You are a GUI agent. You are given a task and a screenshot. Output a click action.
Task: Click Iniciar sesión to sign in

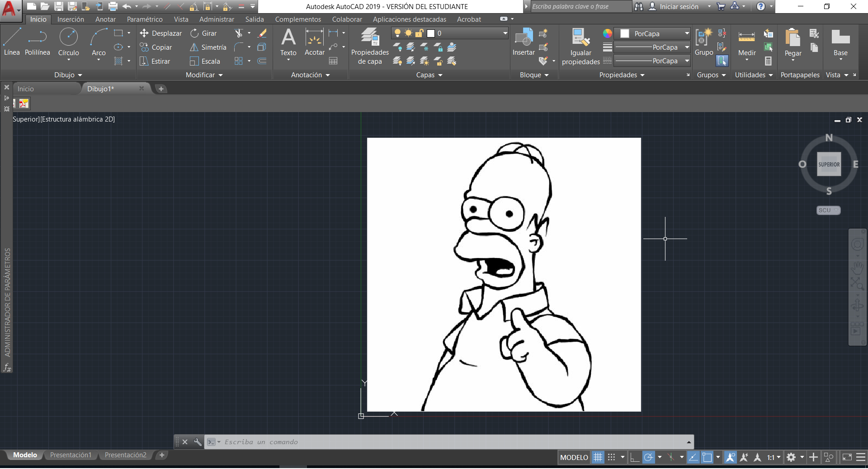tap(679, 6)
